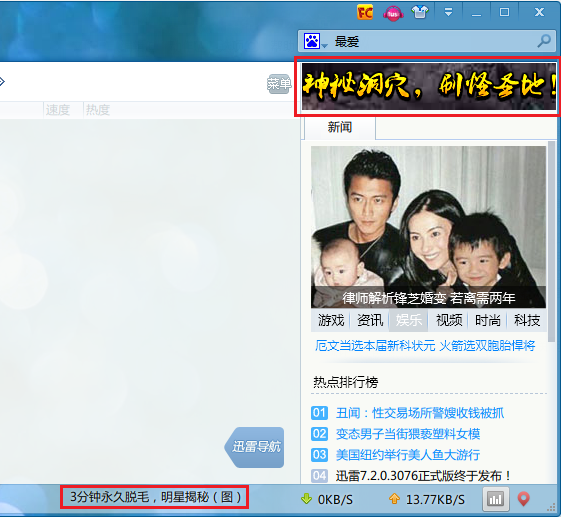Switch to the 视频 news category
The width and height of the screenshot is (561, 517).
tap(449, 320)
